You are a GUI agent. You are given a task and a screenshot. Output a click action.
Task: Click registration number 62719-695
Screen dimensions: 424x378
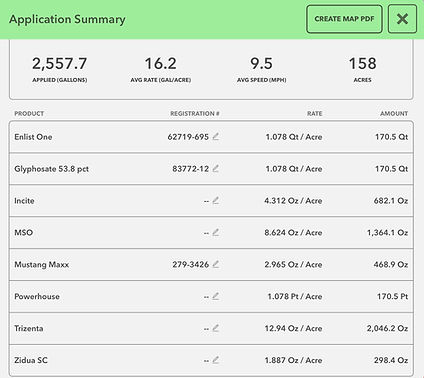tap(188, 137)
